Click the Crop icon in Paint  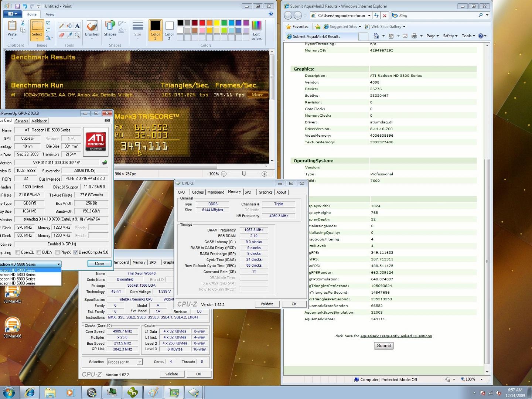(48, 23)
